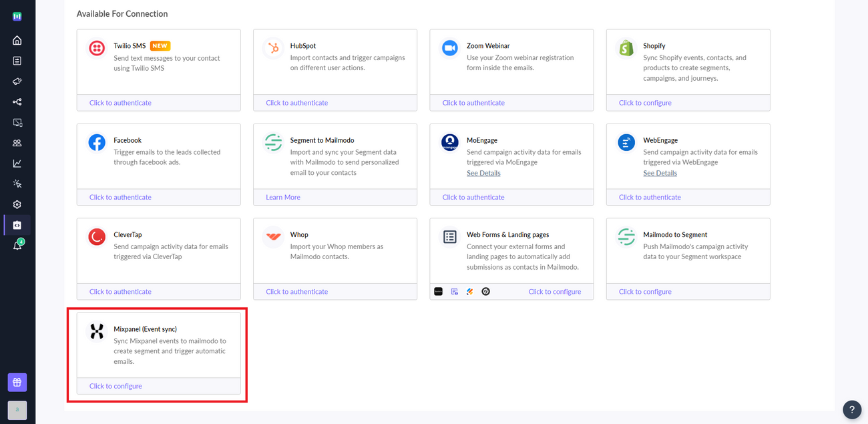Click to authenticate Zoom Webinar
This screenshot has height=424, width=868.
click(473, 103)
